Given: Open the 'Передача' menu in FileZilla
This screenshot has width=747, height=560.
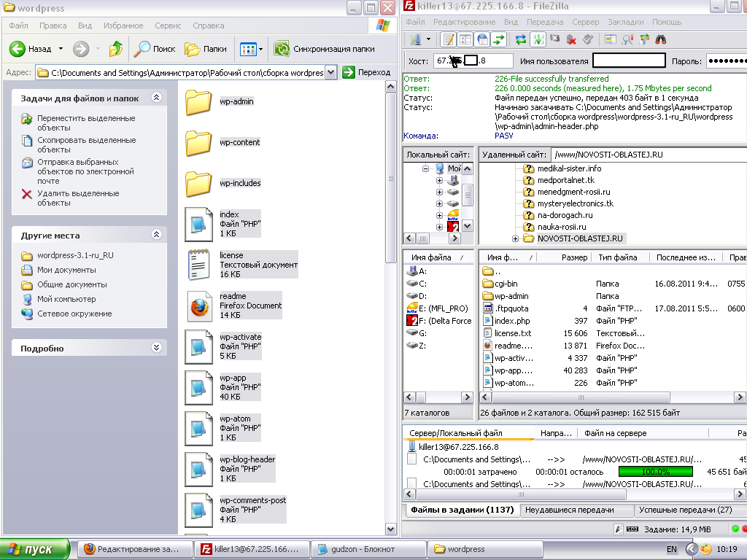Looking at the screenshot, I should click(545, 22).
